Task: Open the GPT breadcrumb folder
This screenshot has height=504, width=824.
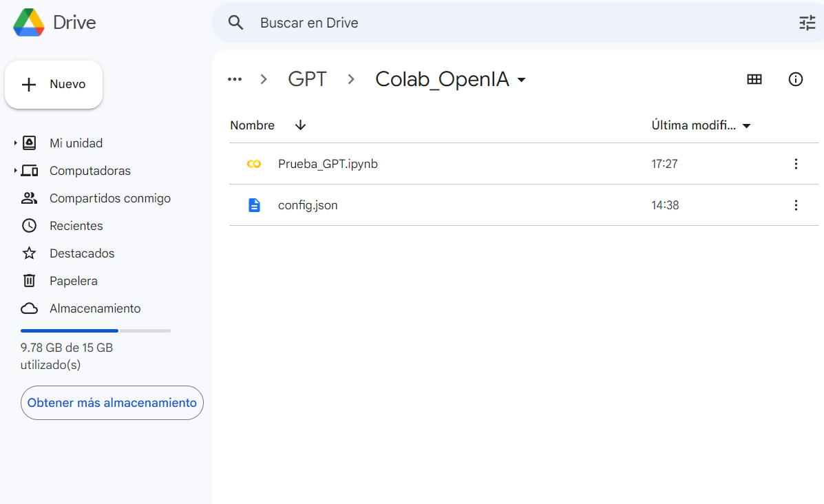Action: pyautogui.click(x=307, y=78)
